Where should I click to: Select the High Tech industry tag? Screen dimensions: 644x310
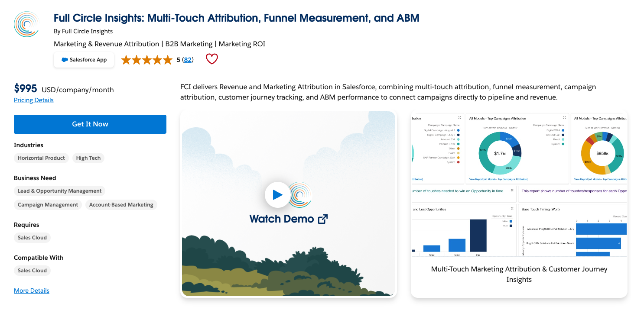[88, 158]
